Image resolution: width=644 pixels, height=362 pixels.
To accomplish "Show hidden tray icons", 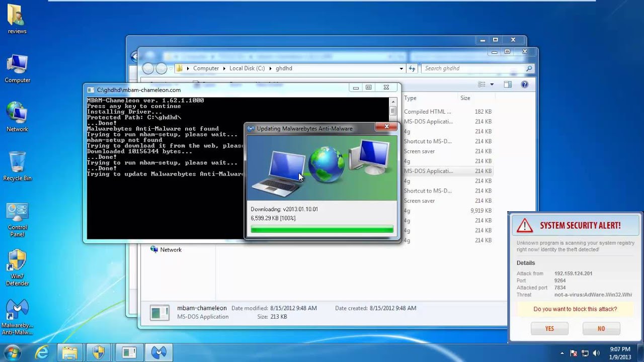I will click(562, 353).
